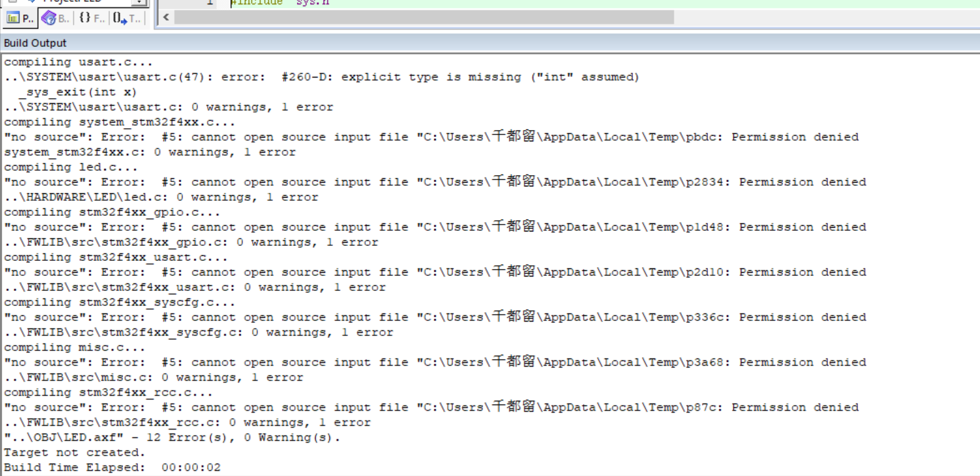Select 'system_stm32f4xx.c: 0 warnings, 1 error' line
This screenshot has height=476, width=980.
click(150, 152)
